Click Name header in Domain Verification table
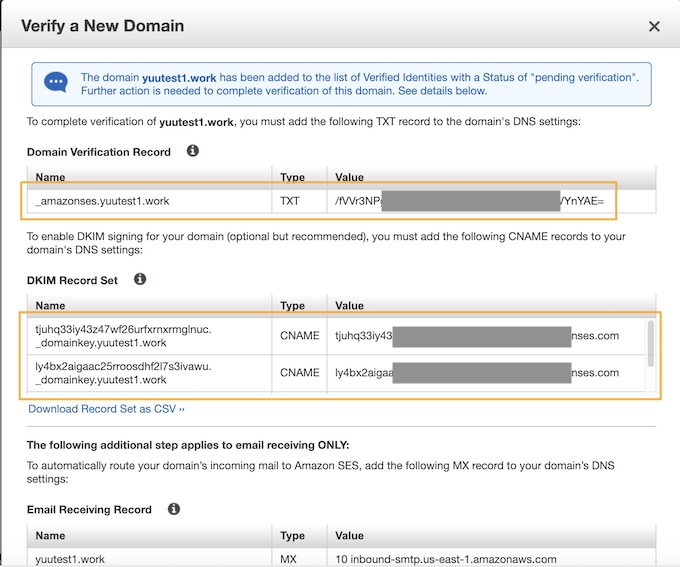 point(50,177)
